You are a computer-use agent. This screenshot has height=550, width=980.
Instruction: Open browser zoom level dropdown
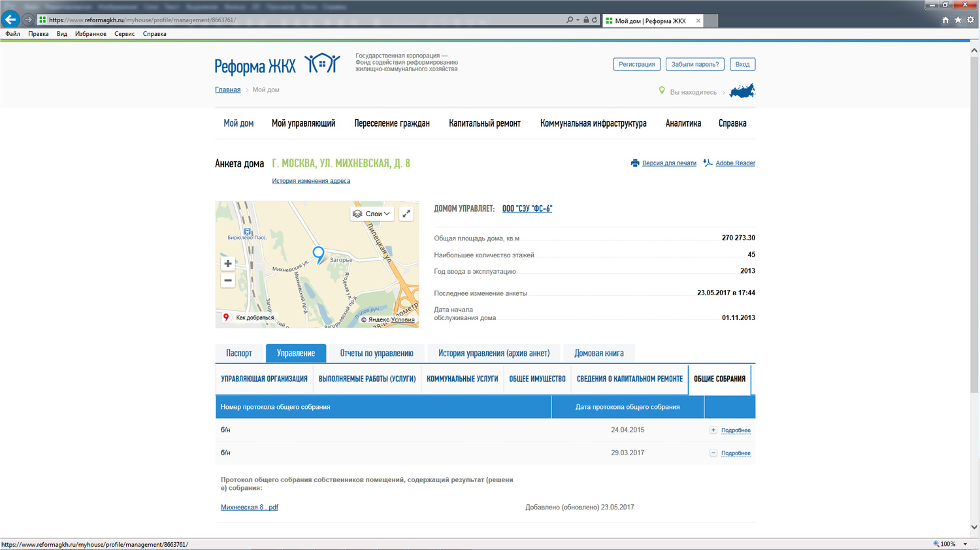pos(965,544)
